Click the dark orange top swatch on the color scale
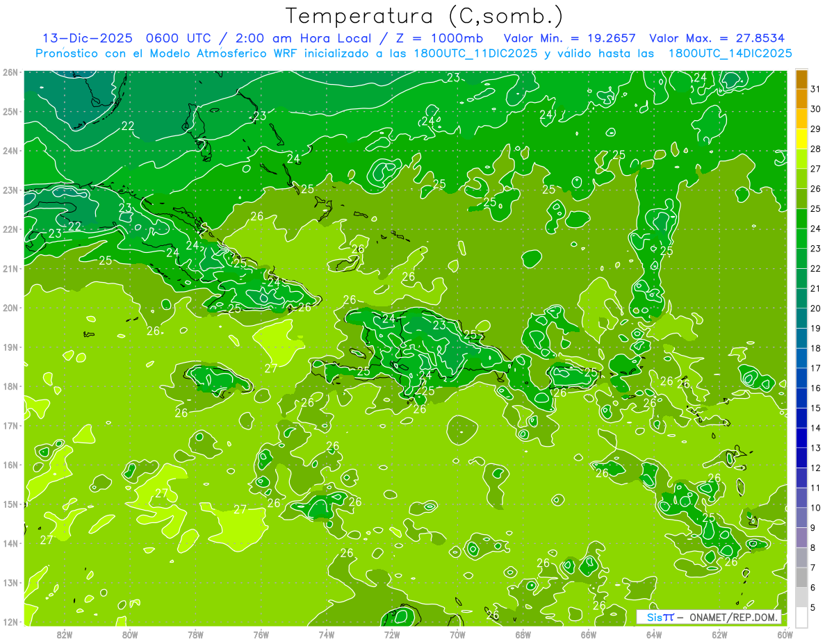This screenshot has height=644, width=834. pyautogui.click(x=802, y=79)
